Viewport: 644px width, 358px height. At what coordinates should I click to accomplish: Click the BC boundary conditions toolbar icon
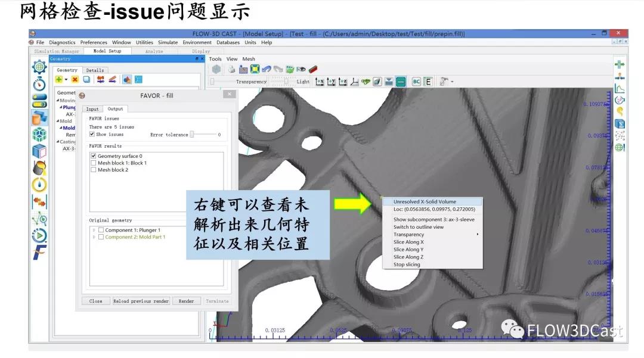pos(416,82)
